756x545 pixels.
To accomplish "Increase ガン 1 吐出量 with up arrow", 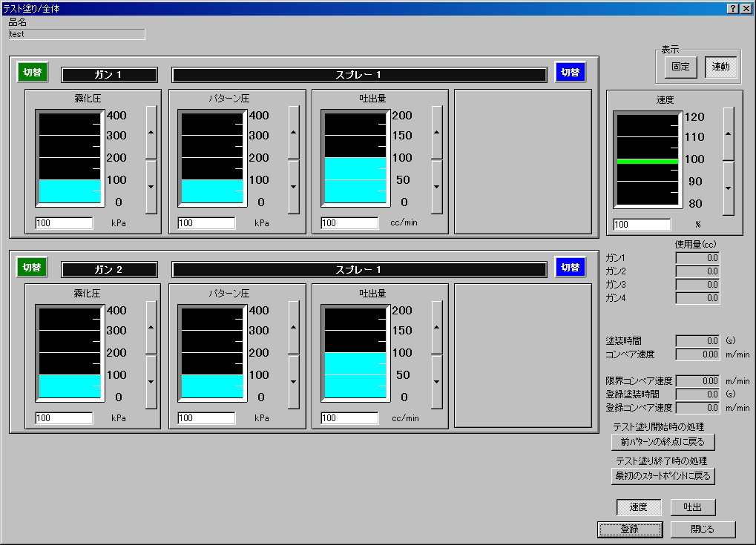I will click(437, 132).
